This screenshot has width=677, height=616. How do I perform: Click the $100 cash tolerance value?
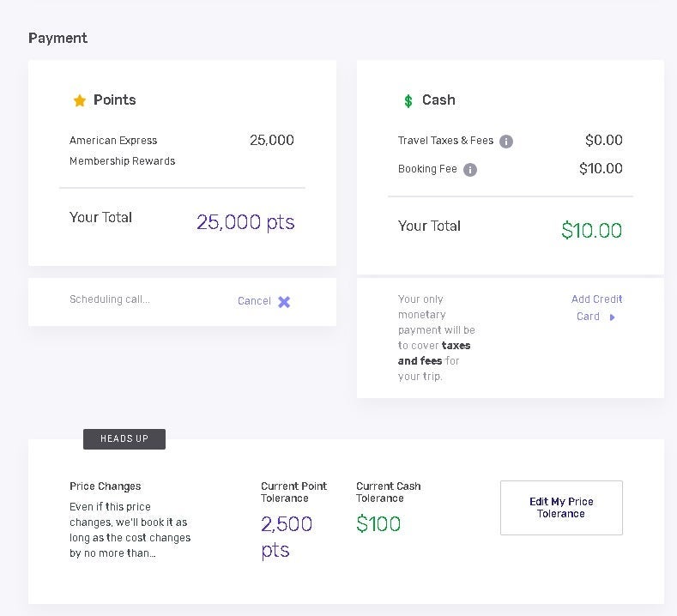tap(378, 523)
